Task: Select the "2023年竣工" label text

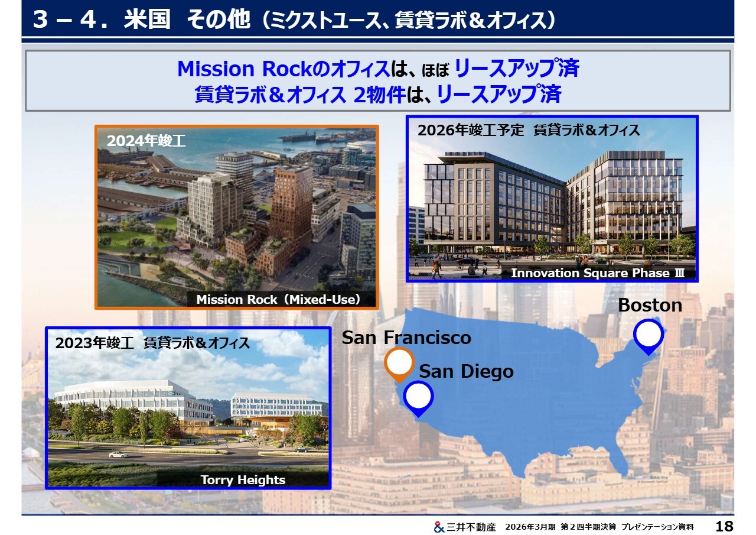Action: pos(94,343)
